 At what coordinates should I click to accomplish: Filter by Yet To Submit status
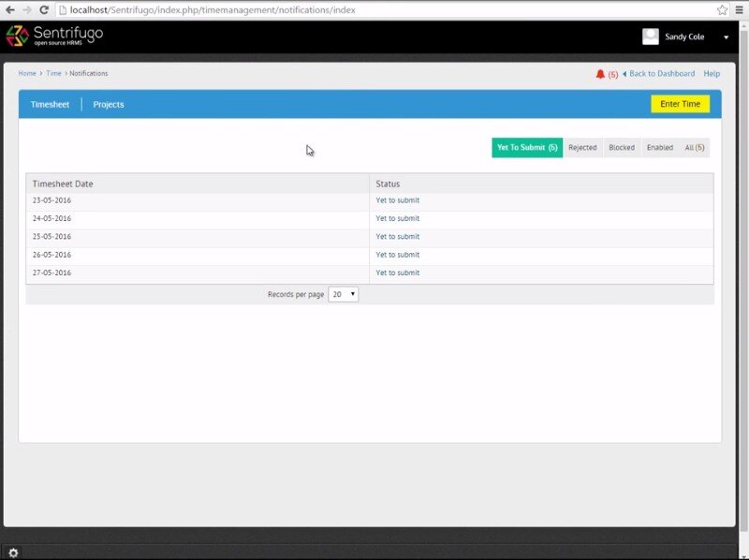[527, 147]
